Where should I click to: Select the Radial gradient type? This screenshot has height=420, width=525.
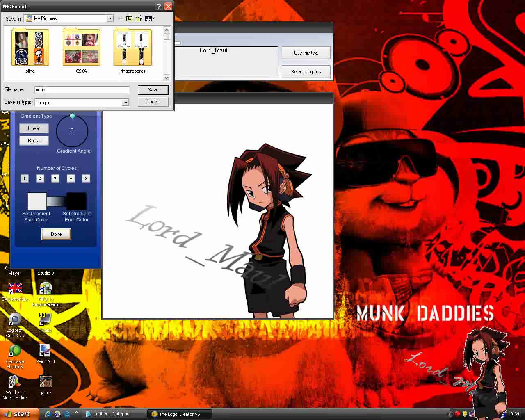click(x=34, y=141)
